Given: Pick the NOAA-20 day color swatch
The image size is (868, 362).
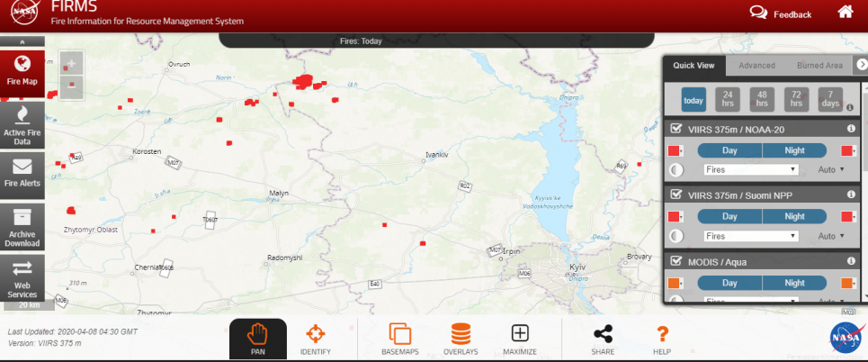Looking at the screenshot, I should coord(675,150).
